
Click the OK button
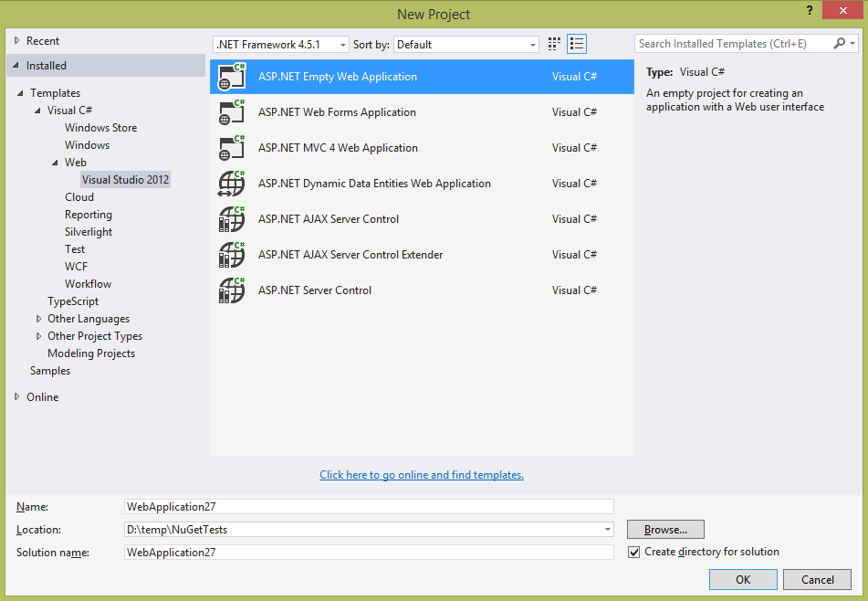(743, 579)
